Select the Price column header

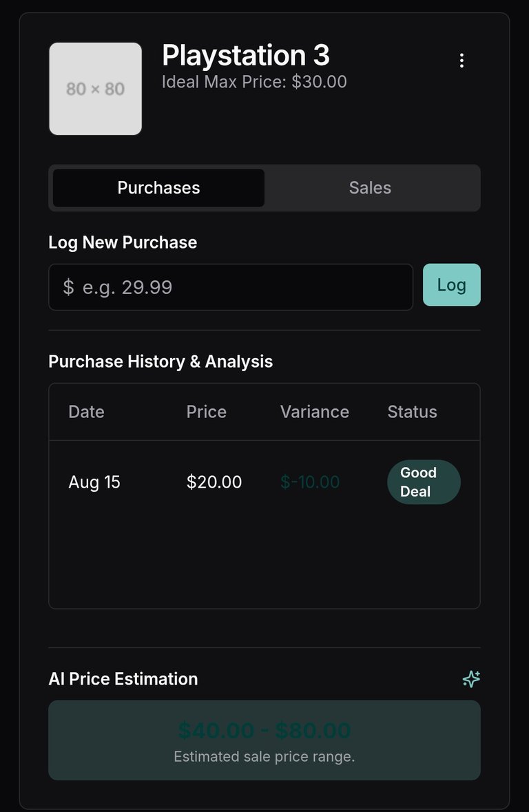coord(206,412)
